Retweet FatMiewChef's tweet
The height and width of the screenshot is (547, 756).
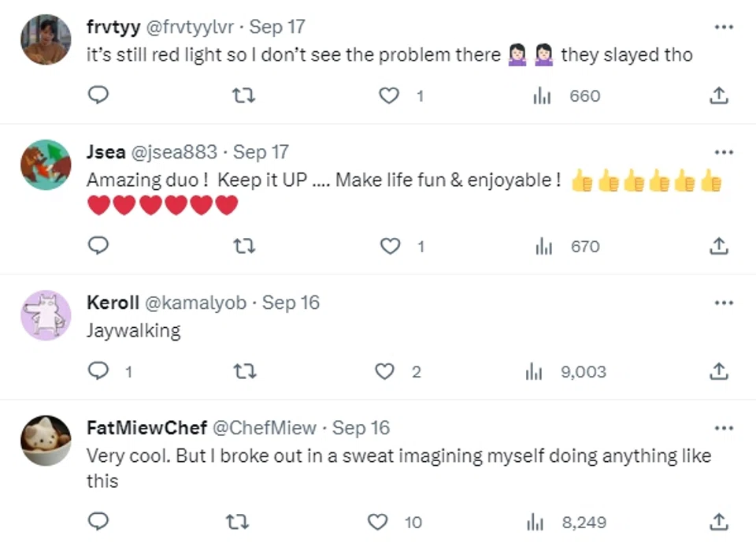click(x=235, y=522)
